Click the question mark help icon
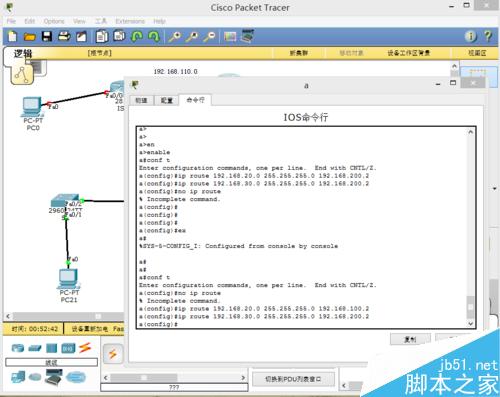 (488, 36)
